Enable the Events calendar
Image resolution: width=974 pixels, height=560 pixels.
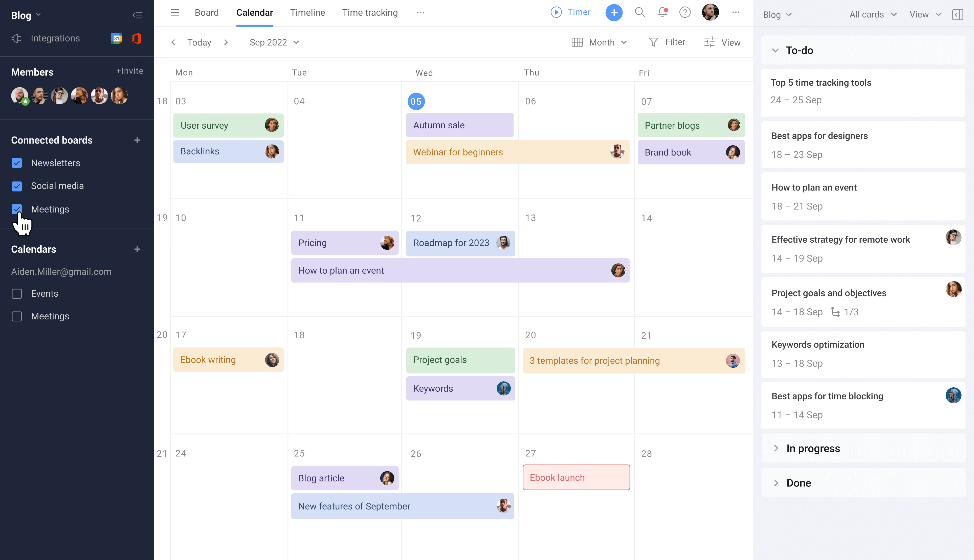[17, 293]
